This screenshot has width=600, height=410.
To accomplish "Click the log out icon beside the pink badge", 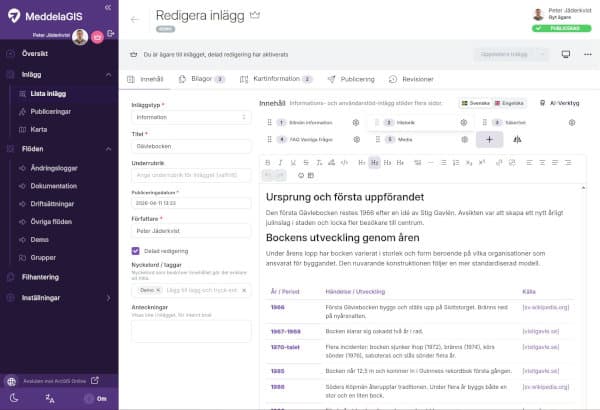I will pos(111,34).
